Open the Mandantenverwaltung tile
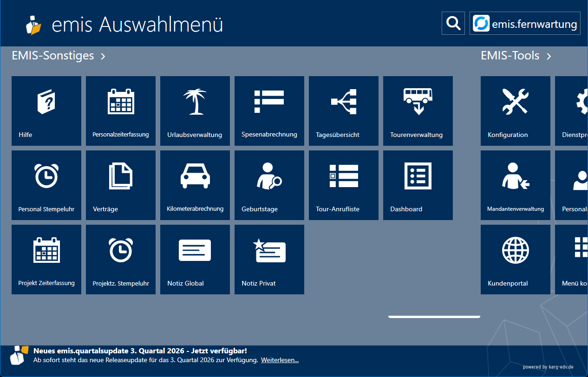 (x=516, y=185)
